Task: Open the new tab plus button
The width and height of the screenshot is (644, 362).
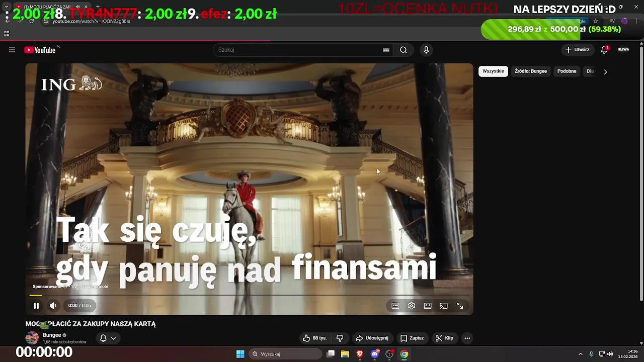Action: click(x=98, y=7)
